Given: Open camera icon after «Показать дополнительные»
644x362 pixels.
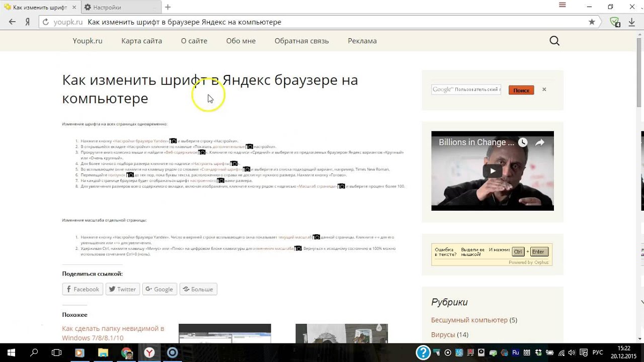Looking at the screenshot, I should 249,147.
